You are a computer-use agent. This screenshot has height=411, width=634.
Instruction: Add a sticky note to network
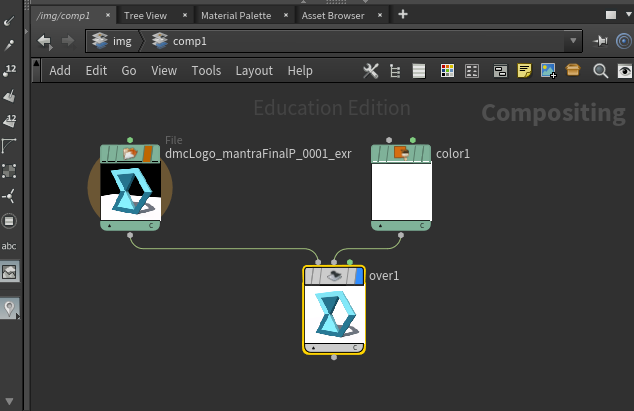coord(523,71)
